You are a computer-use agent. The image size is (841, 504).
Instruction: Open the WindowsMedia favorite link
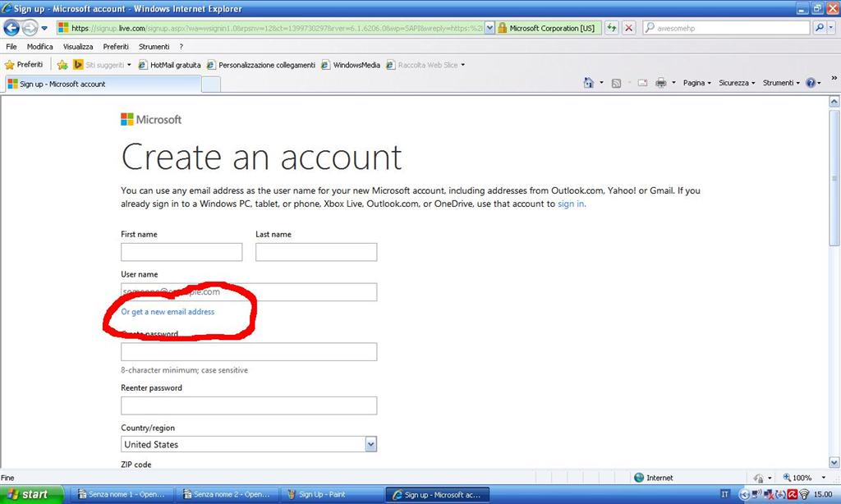click(x=351, y=65)
